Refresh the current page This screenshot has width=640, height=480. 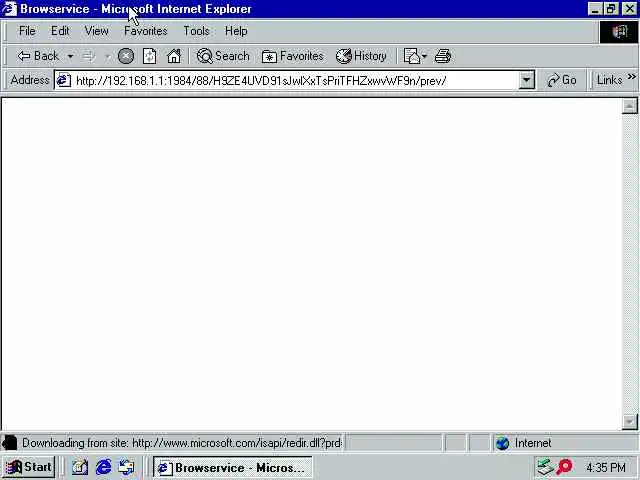(x=149, y=56)
